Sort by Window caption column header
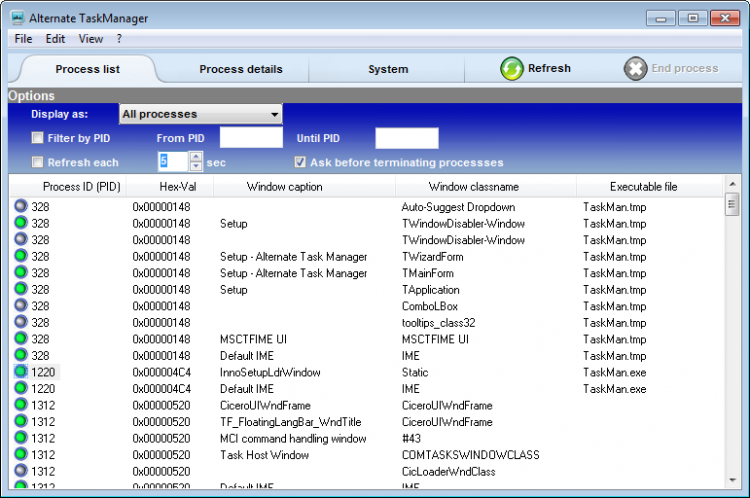Screen dimensions: 750x498 [304, 187]
